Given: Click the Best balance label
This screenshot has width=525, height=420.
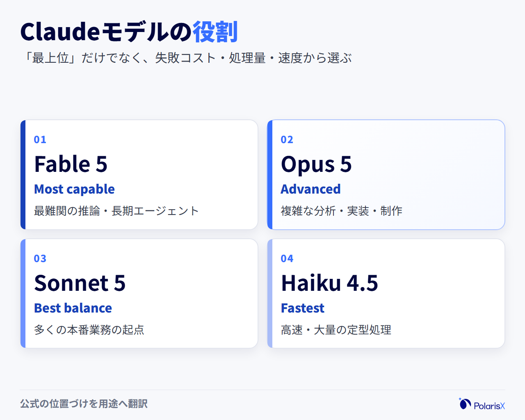Looking at the screenshot, I should click(x=73, y=308).
